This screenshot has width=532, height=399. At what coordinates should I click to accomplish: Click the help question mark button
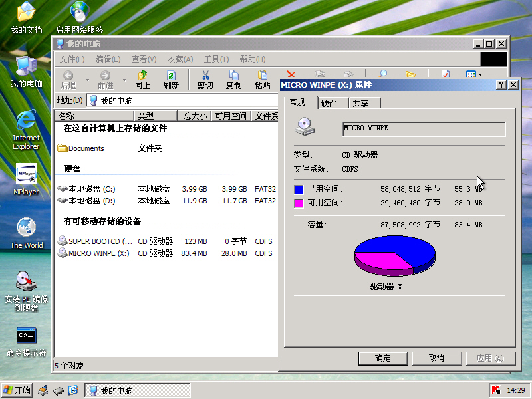pyautogui.click(x=501, y=85)
